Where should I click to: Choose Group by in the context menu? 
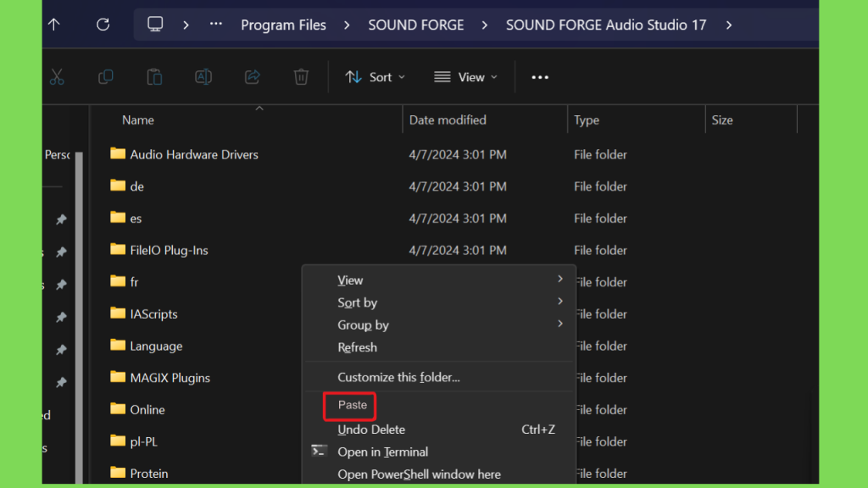(440, 324)
